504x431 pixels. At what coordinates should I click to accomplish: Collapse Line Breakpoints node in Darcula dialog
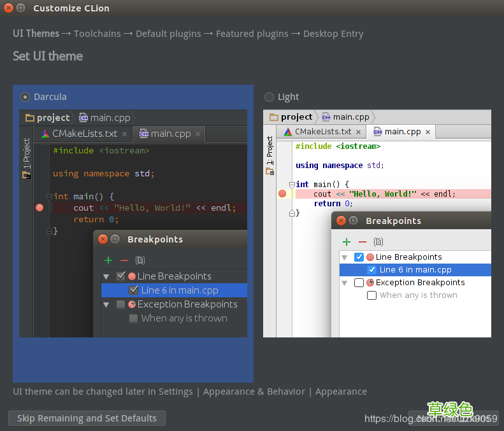pos(106,276)
